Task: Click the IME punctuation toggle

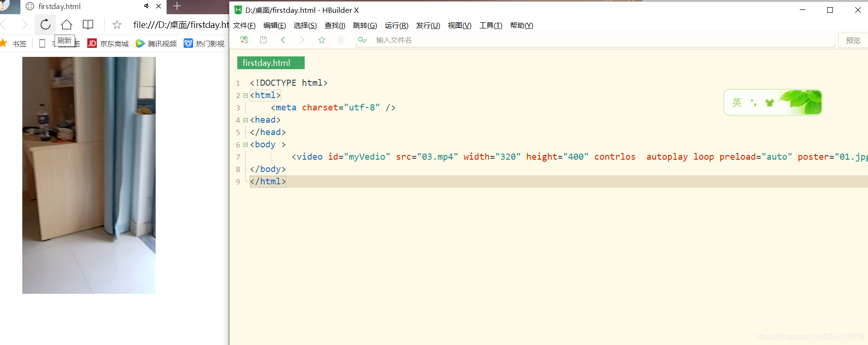Action: click(754, 102)
